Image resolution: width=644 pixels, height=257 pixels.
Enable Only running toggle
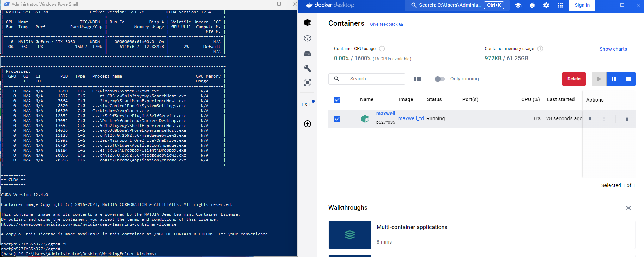point(439,79)
